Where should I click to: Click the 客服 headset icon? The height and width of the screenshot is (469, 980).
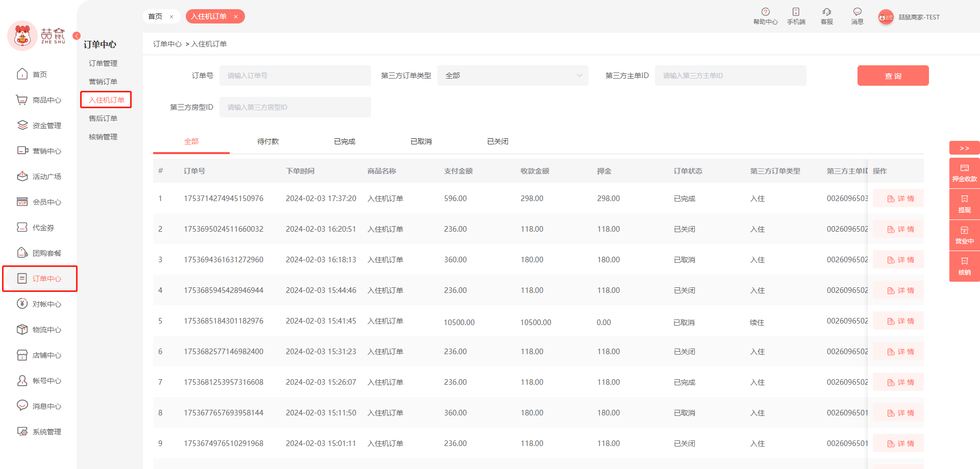[x=826, y=12]
